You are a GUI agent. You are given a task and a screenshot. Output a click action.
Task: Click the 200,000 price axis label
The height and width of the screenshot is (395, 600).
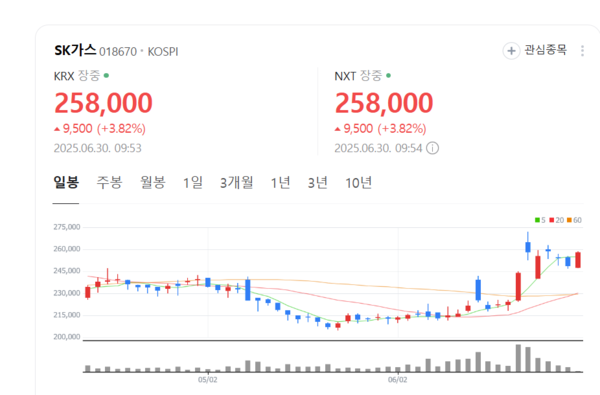[x=67, y=337]
